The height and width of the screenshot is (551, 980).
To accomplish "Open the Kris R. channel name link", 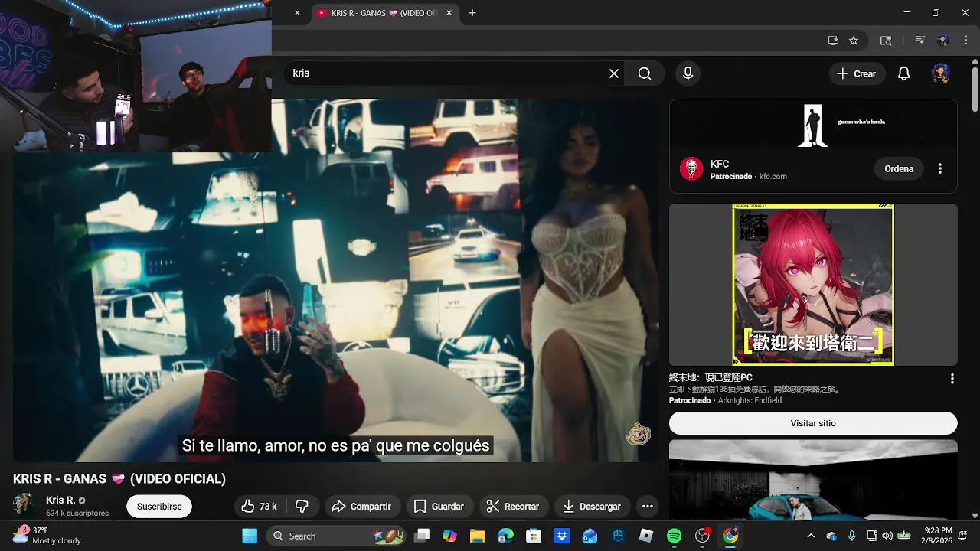I will pyautogui.click(x=60, y=500).
